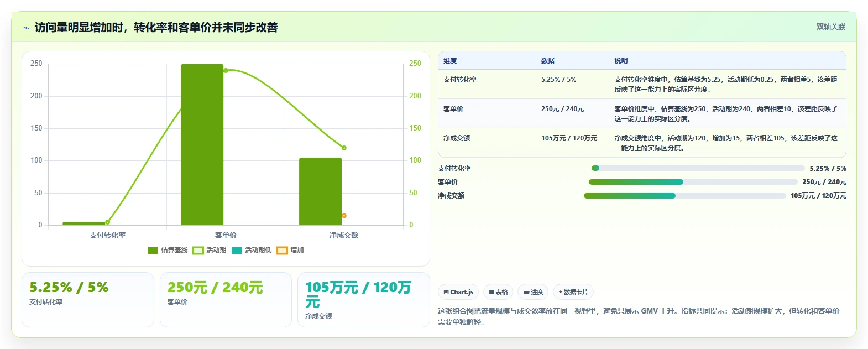
Task: Click the 净成交额 bar in the chart
Action: click(321, 191)
